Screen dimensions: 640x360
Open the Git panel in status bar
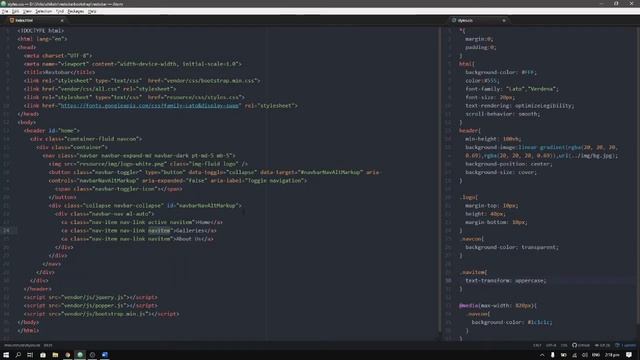[x=602, y=345]
